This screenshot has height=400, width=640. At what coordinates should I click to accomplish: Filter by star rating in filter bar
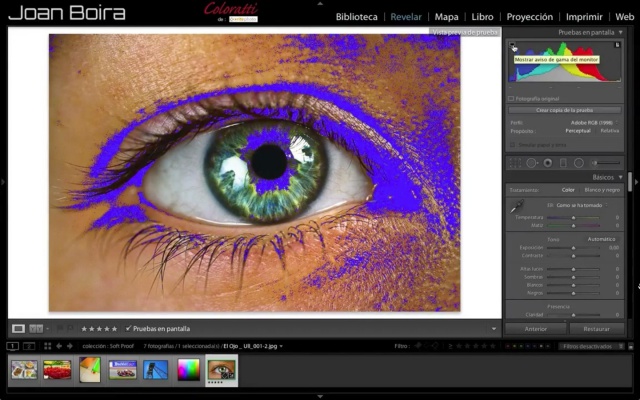(x=474, y=346)
